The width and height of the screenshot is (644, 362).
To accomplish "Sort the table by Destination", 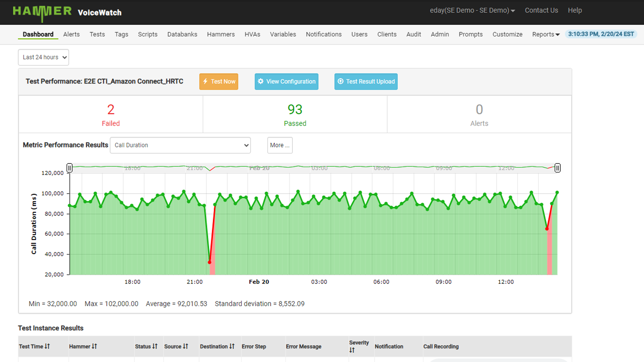I will [x=232, y=347].
